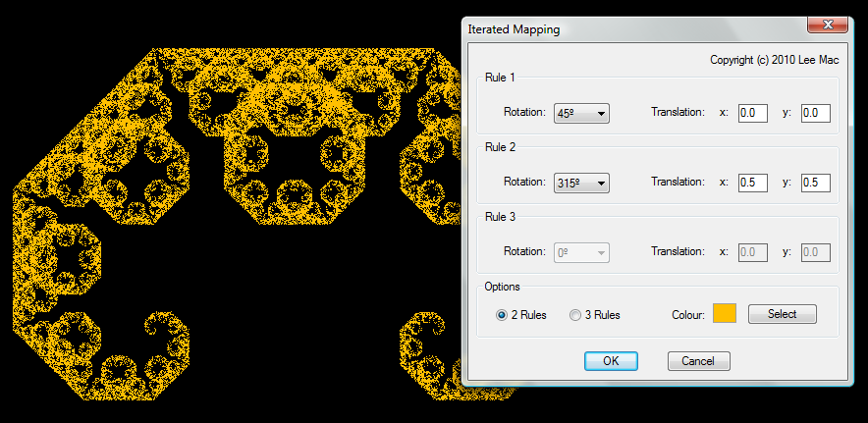Click the orange Colour swatch
The width and height of the screenshot is (868, 423).
point(725,314)
